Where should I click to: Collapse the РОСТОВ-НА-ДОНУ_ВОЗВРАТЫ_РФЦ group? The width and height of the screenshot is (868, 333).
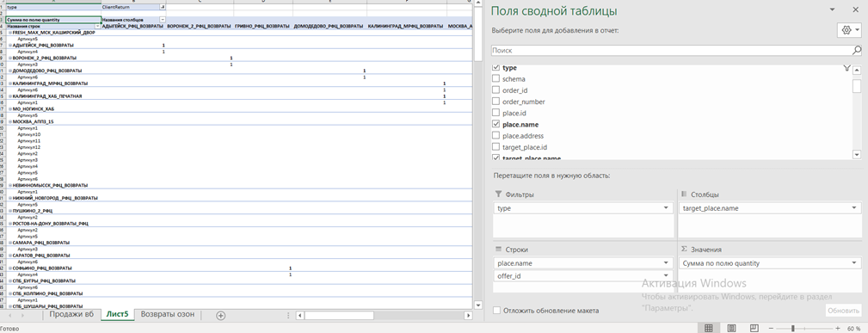pos(10,224)
